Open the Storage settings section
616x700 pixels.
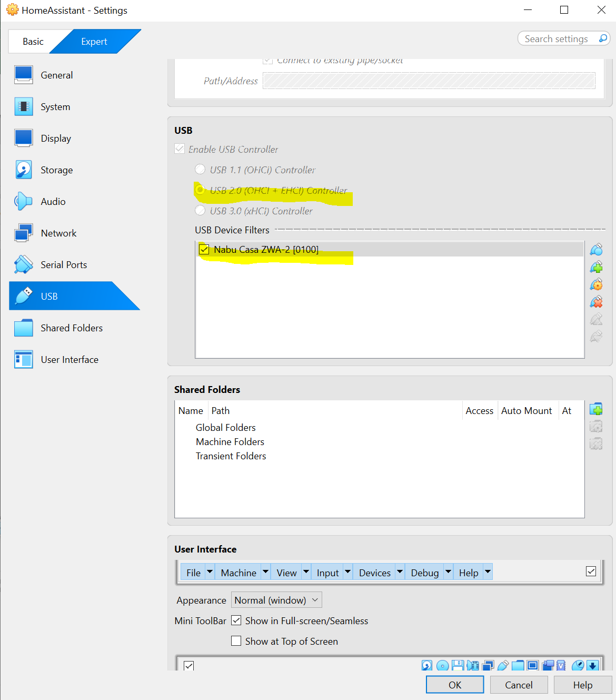[x=57, y=170]
